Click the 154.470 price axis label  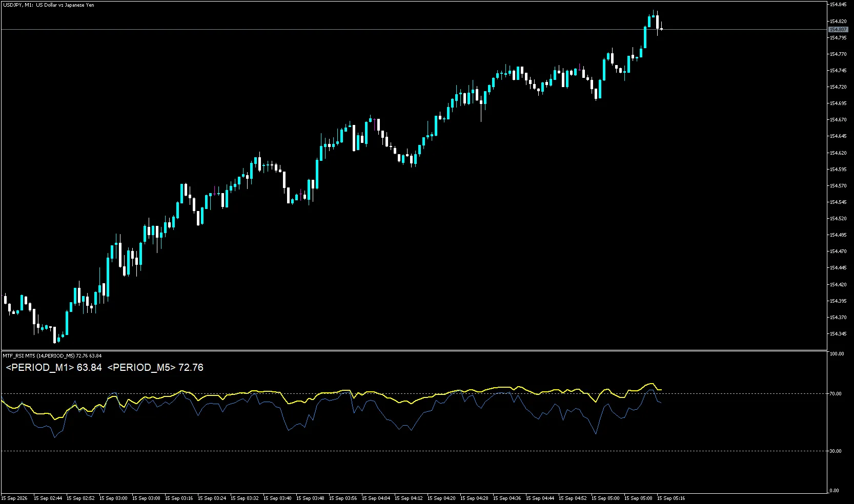838,251
